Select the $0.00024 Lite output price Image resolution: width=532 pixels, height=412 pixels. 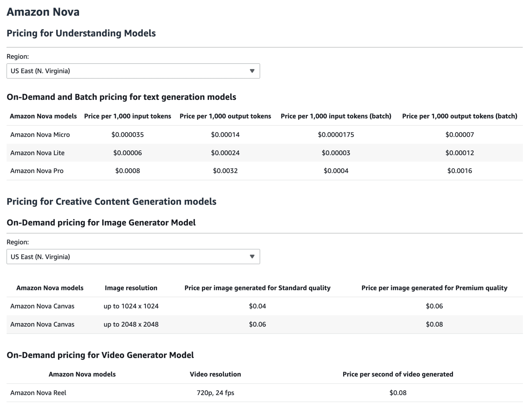click(x=225, y=153)
